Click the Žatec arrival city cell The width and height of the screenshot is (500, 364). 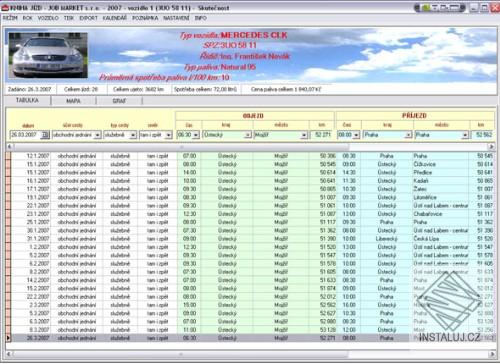click(440, 189)
